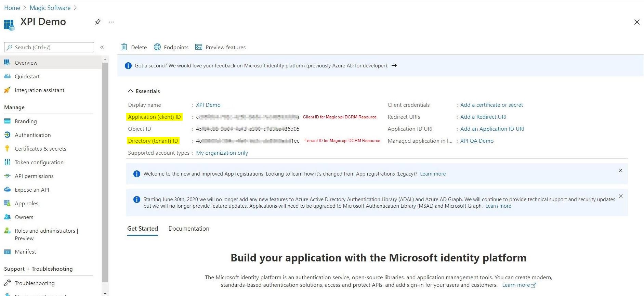Click the Authentication icon

(7, 135)
